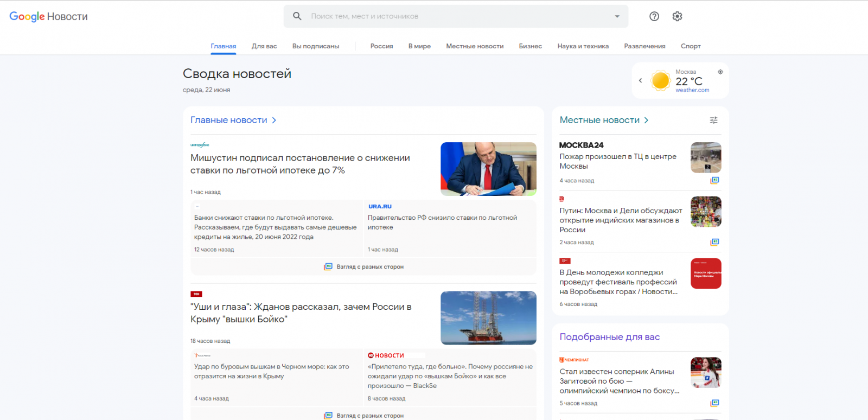Click full coverage icon under Zagitova story
Viewport: 868px width, 420px height.
[x=714, y=403]
